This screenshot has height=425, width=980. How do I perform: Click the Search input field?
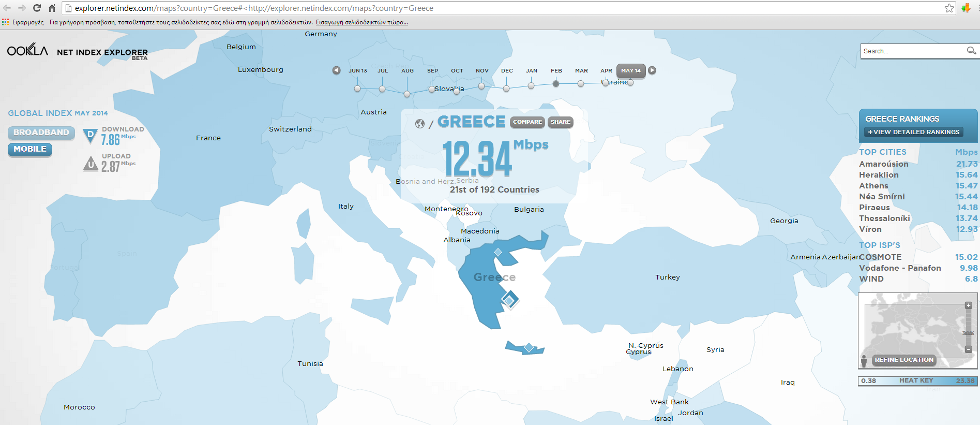tap(912, 51)
